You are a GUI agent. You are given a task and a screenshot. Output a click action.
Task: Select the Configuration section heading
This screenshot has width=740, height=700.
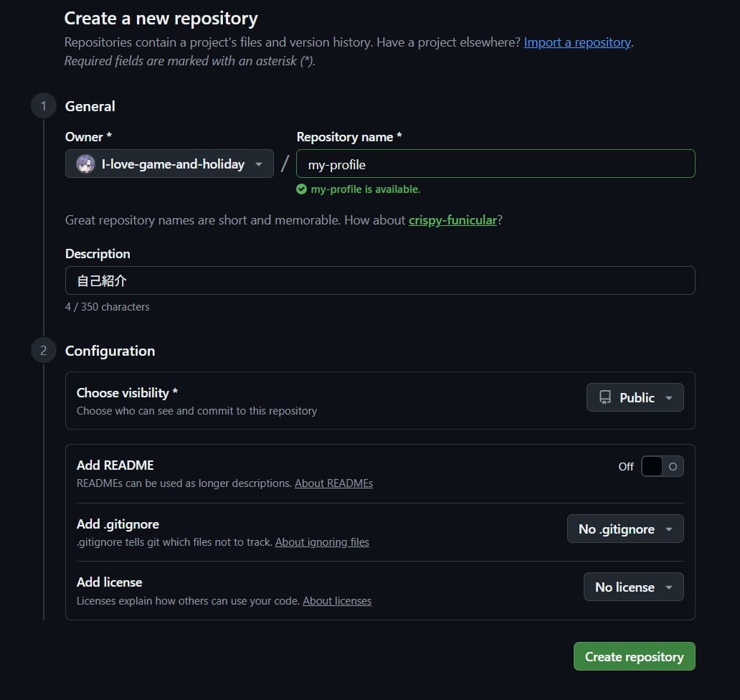pos(110,351)
